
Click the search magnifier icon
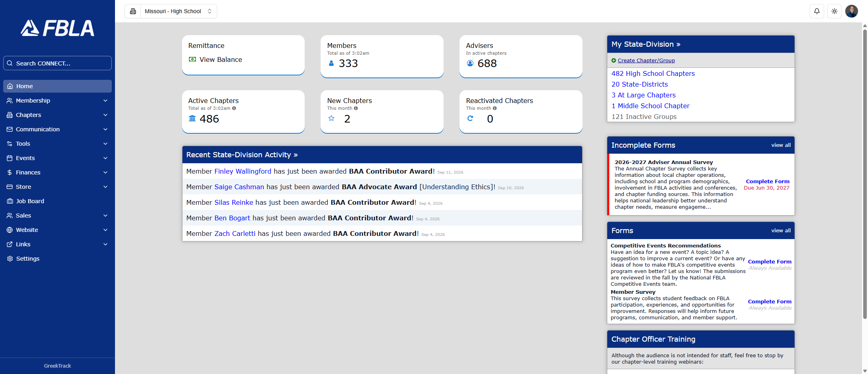pyautogui.click(x=10, y=63)
